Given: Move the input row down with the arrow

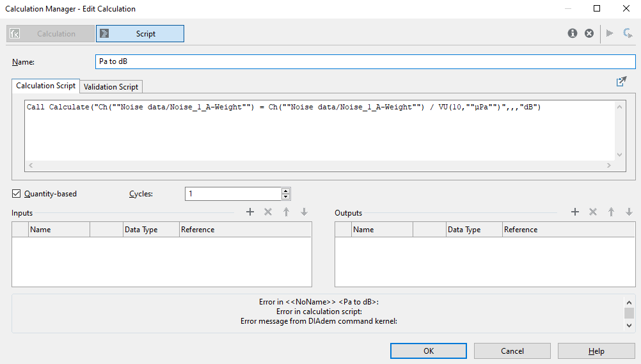Looking at the screenshot, I should point(304,212).
